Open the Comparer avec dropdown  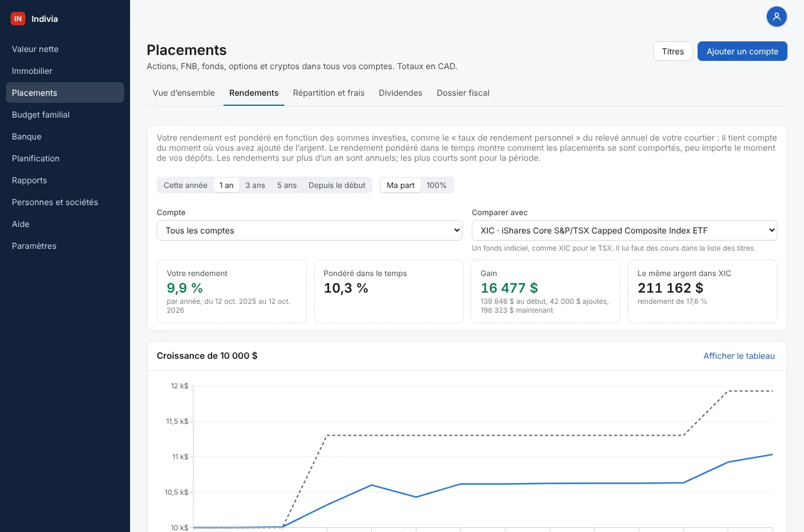624,231
